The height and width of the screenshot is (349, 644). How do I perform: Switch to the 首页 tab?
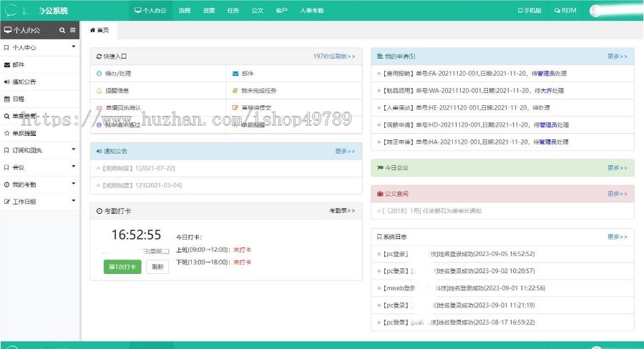99,30
